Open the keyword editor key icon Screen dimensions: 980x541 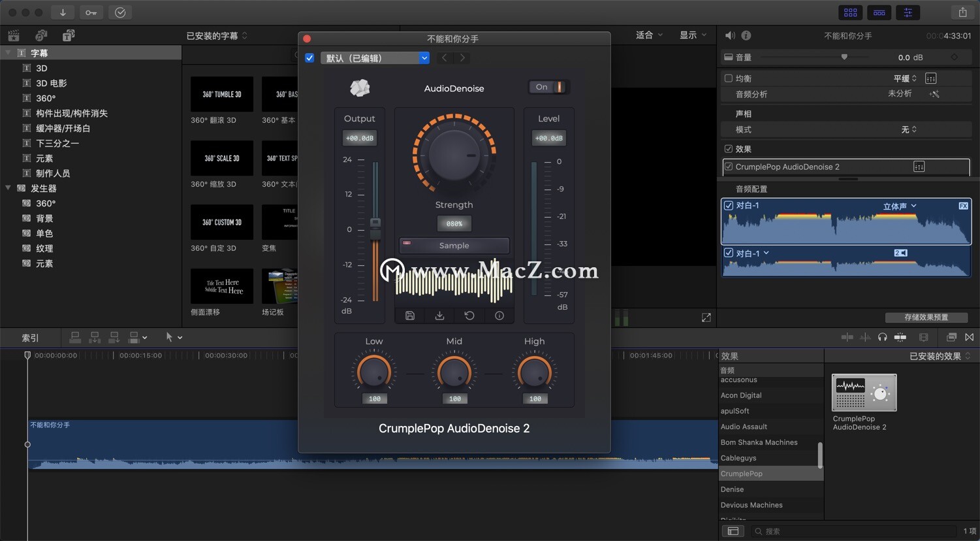click(x=91, y=12)
